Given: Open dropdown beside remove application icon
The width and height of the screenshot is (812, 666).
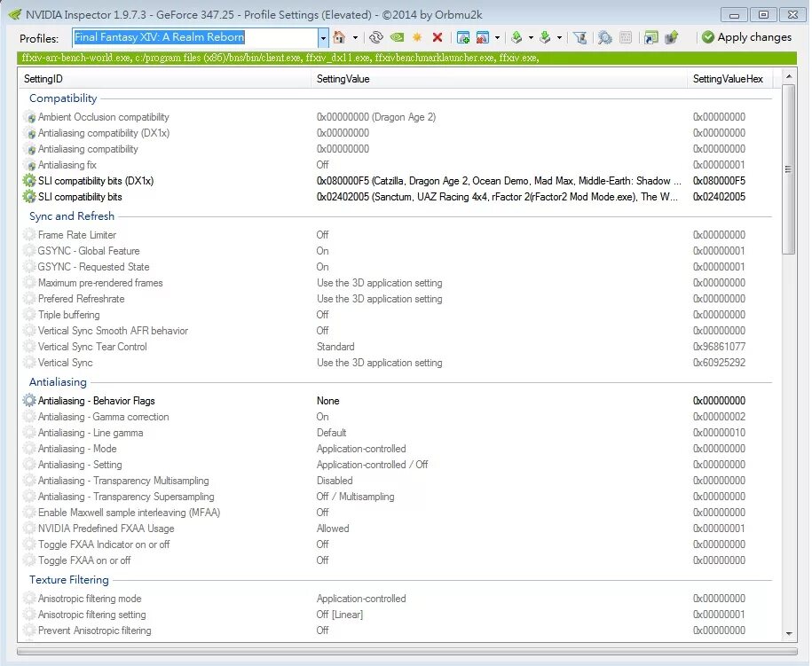Looking at the screenshot, I should click(498, 38).
